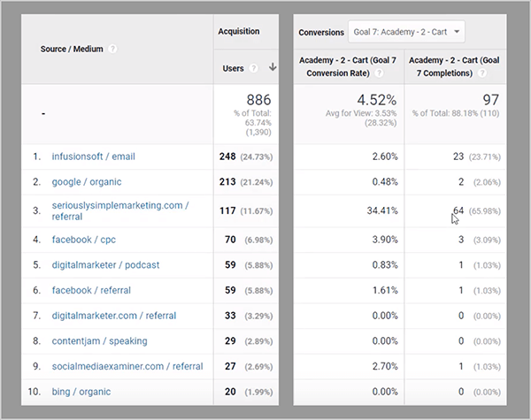Click the Source / Medium column header

click(x=72, y=49)
